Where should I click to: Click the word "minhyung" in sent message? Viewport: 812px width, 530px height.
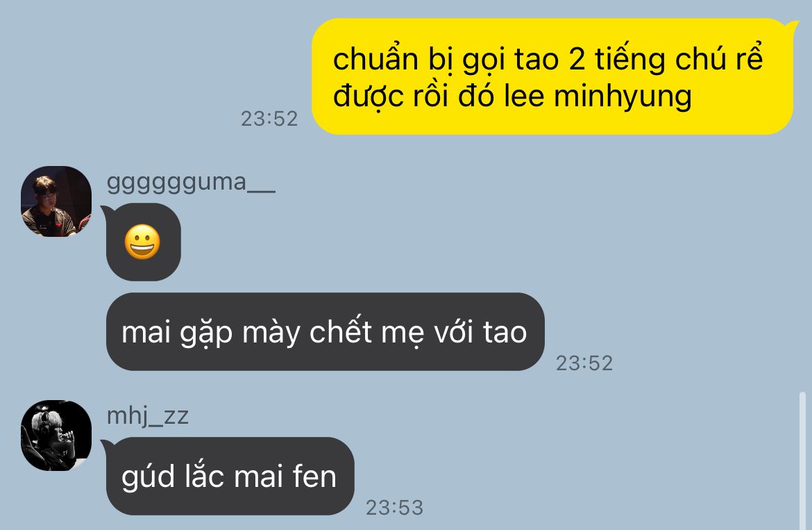coord(623,97)
